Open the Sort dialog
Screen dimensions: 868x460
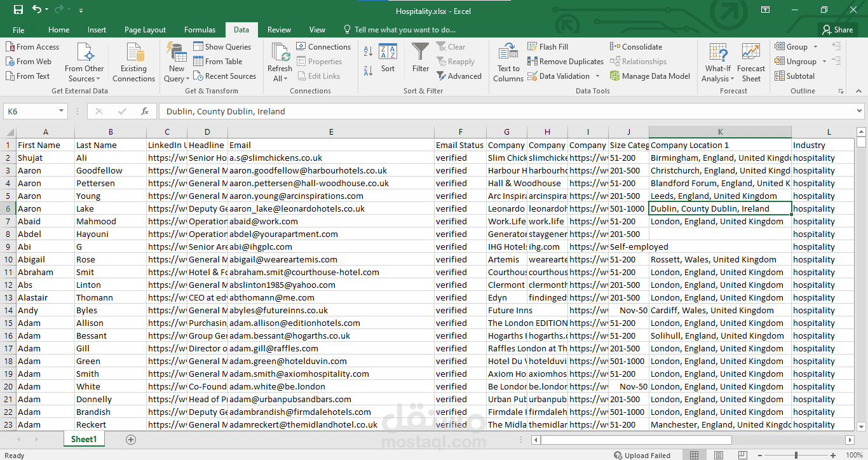[x=388, y=58]
